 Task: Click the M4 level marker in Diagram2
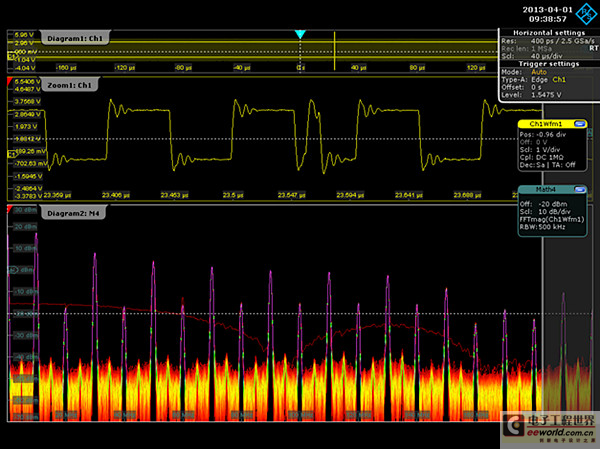coord(13,270)
